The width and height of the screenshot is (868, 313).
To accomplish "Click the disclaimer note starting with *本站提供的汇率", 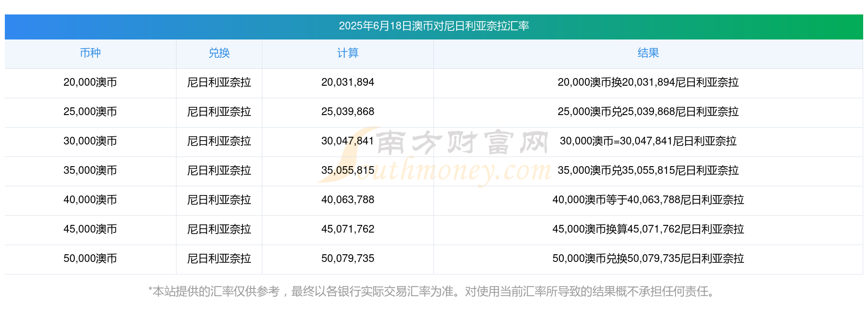I will pos(434,291).
